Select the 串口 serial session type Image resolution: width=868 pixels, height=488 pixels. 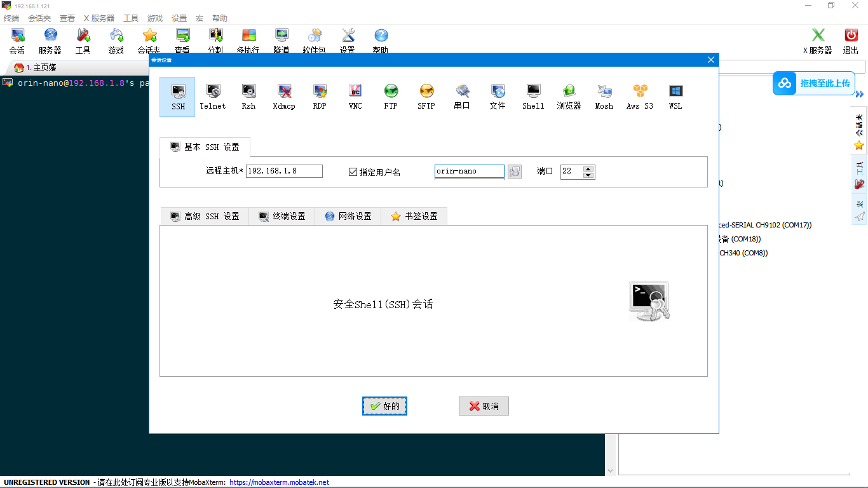click(x=462, y=97)
